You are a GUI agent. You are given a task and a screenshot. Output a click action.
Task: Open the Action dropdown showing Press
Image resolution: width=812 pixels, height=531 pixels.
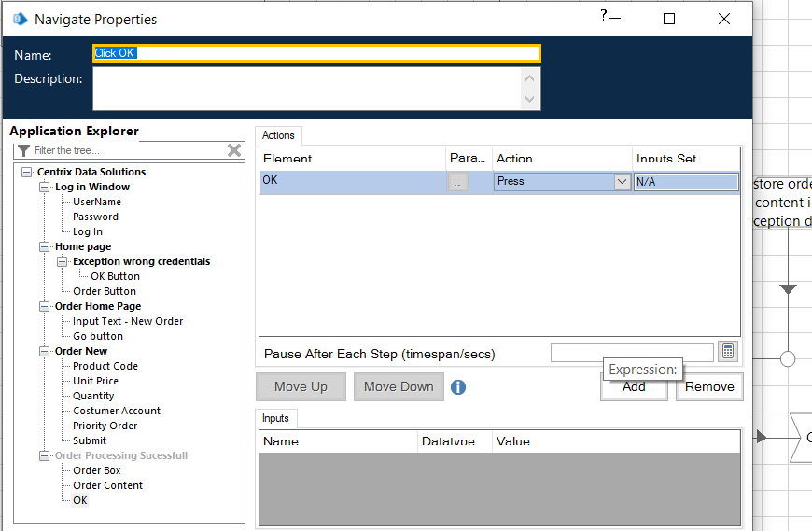[x=622, y=182]
